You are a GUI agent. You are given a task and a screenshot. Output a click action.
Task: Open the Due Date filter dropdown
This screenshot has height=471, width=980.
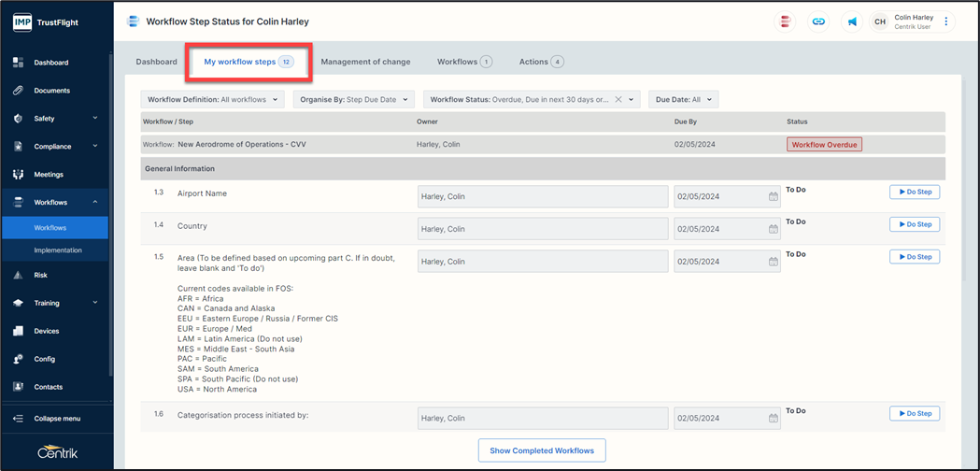[683, 99]
